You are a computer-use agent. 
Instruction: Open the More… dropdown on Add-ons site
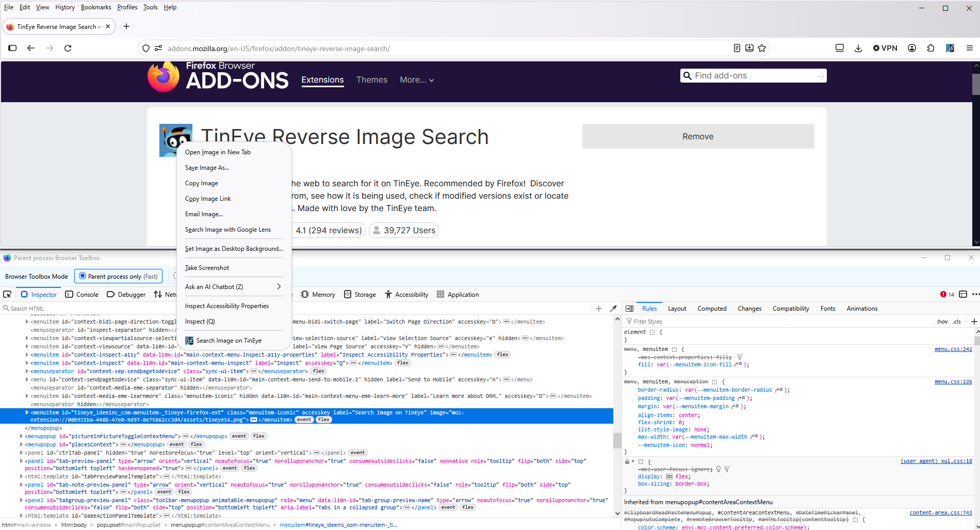pyautogui.click(x=417, y=80)
